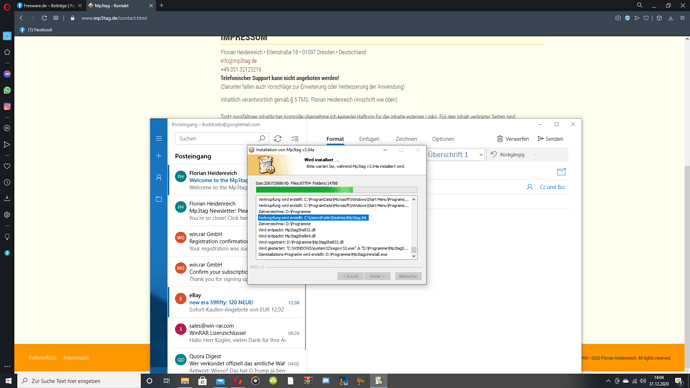Image resolution: width=690 pixels, height=388 pixels.
Task: Click Senden to send the mail
Action: (x=550, y=139)
